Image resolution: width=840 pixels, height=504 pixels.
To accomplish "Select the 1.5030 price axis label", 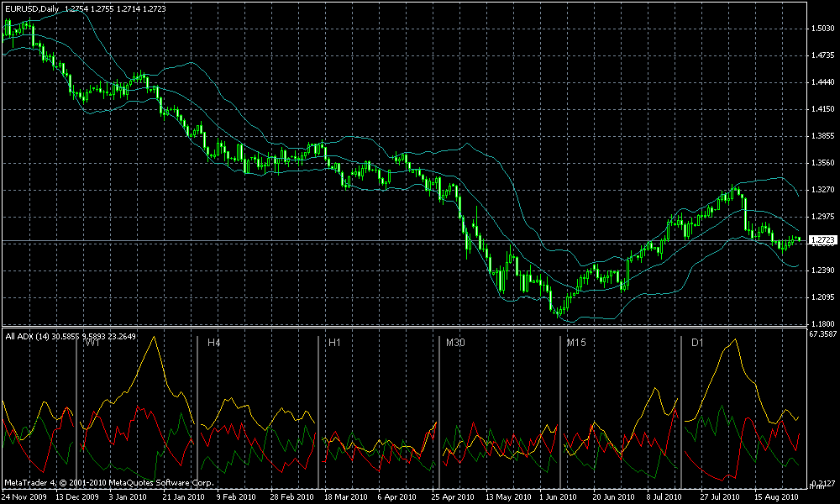I will point(823,29).
